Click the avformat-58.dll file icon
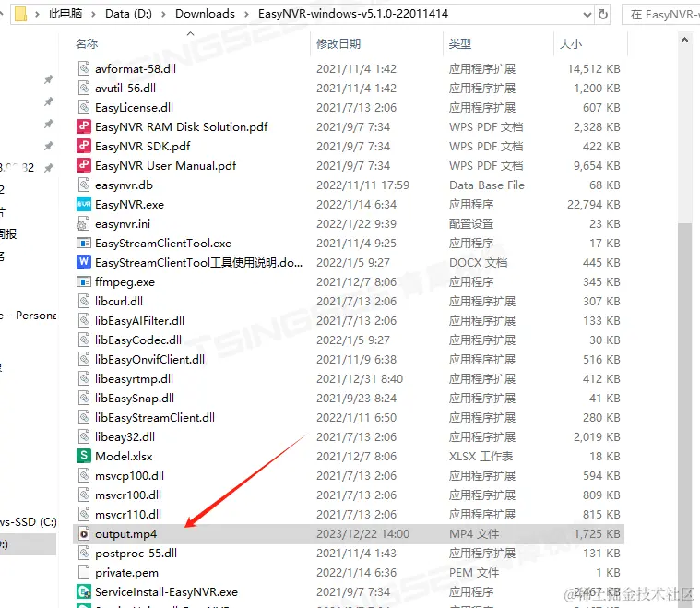 84,69
